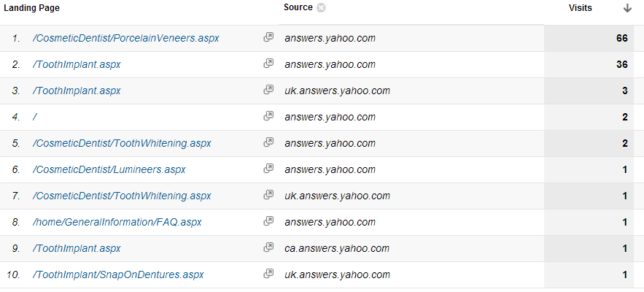Viewport: 644px width, 292px height.
Task: Open external link icon for SnapOnDentures row
Action: (268, 274)
